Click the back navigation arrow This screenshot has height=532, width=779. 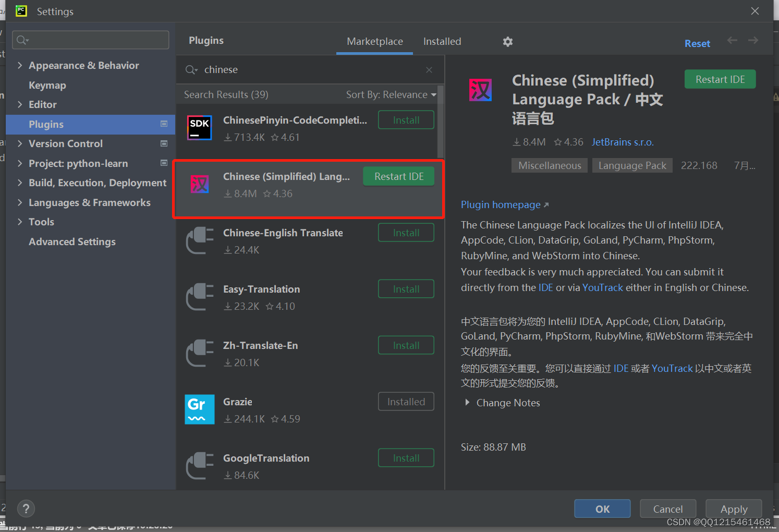732,40
